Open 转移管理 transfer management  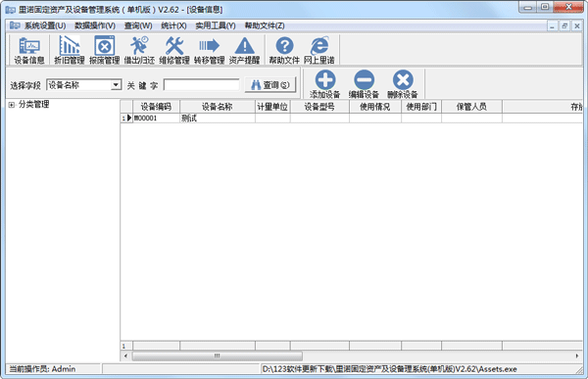(209, 50)
